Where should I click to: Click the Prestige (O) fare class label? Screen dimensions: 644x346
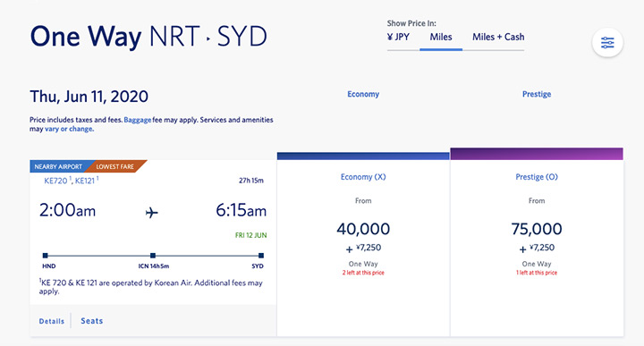coord(537,177)
